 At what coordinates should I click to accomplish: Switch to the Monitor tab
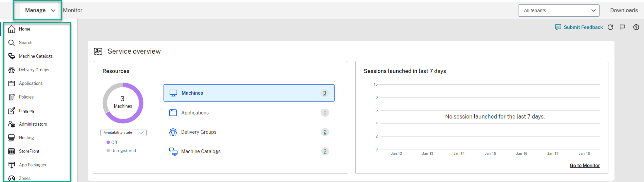[x=73, y=11]
